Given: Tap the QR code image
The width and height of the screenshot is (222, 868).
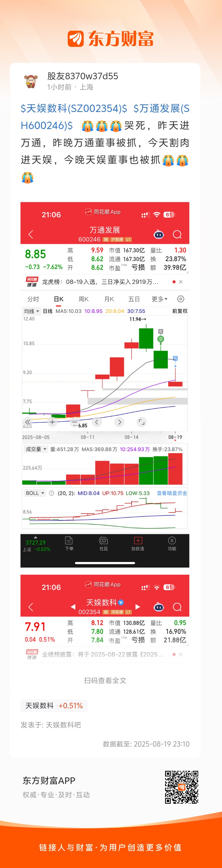Looking at the screenshot, I should point(182,787).
